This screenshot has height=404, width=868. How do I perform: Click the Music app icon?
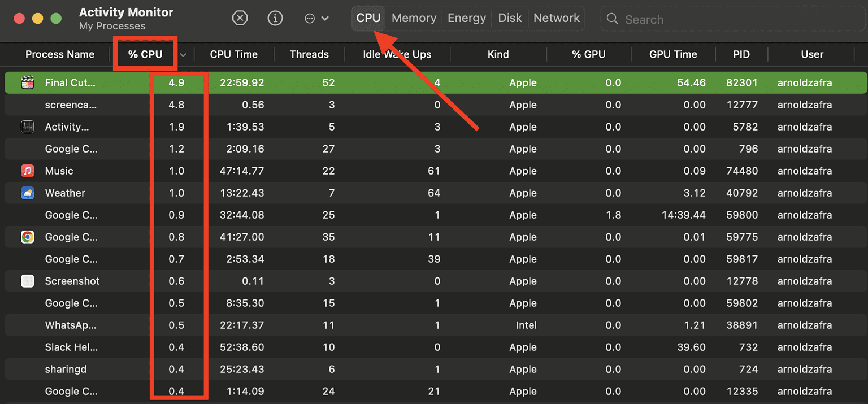coord(27,171)
